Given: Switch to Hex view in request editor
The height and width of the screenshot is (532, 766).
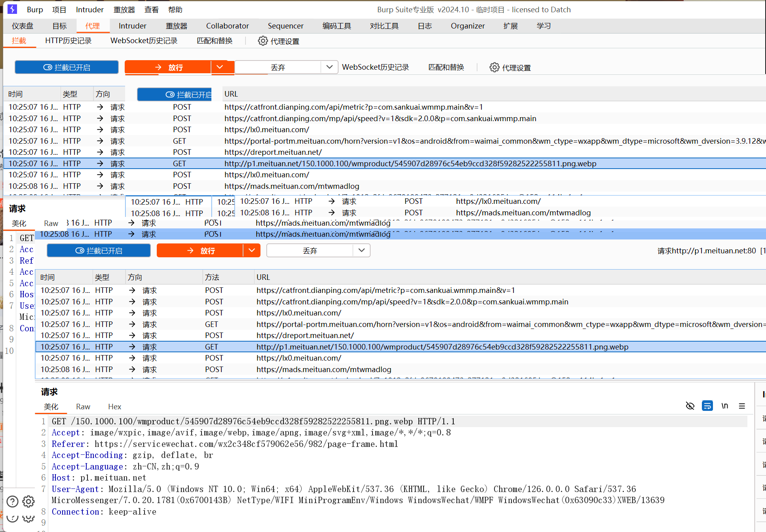Looking at the screenshot, I should [114, 407].
